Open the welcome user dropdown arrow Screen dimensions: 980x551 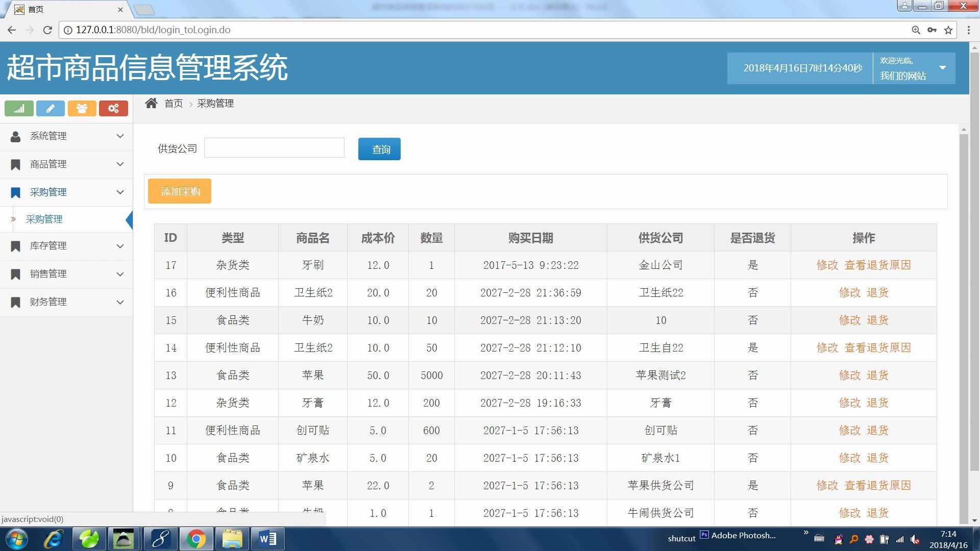pyautogui.click(x=943, y=68)
